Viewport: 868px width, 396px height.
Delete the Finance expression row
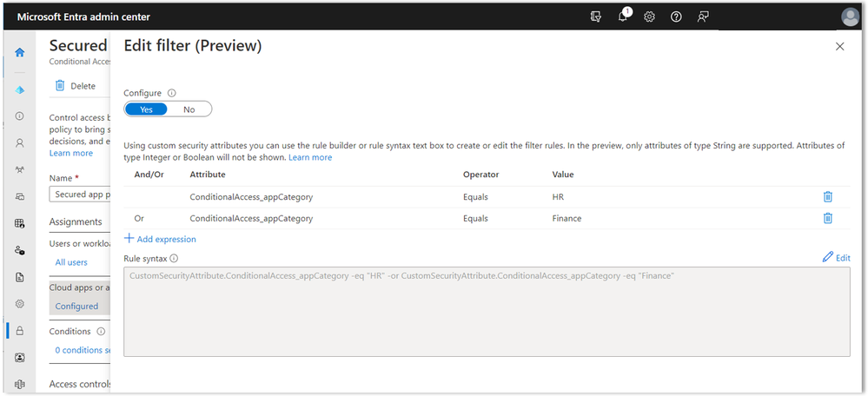coord(828,219)
